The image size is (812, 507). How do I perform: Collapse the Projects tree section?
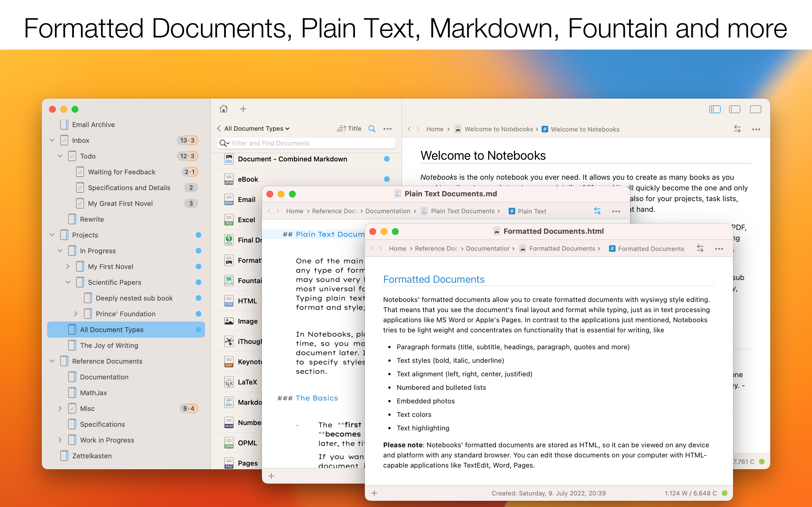52,235
